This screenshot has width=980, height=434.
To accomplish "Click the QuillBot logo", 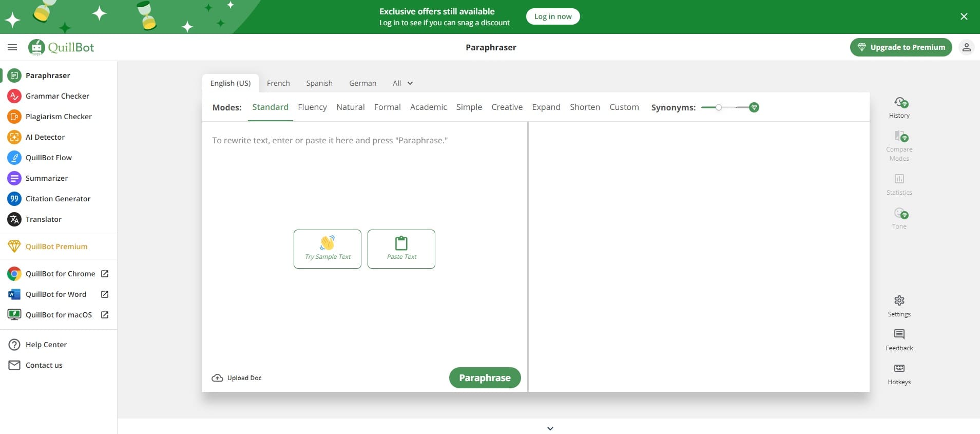I will 61,47.
